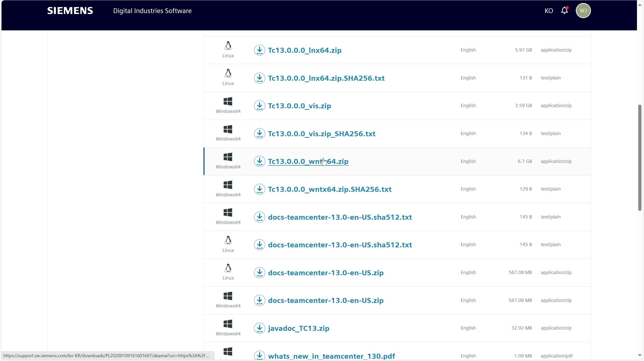
Task: Open Digital Industries Software header link
Action: pyautogui.click(x=152, y=11)
